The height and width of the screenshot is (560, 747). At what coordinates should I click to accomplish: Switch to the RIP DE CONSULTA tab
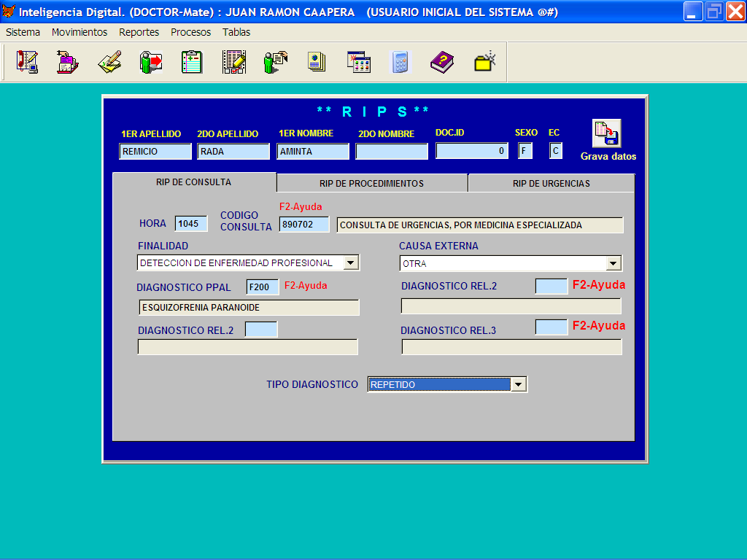click(194, 182)
